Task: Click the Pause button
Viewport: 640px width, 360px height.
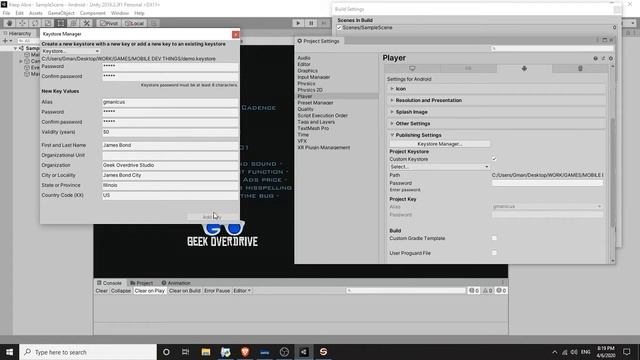Action: (x=311, y=23)
